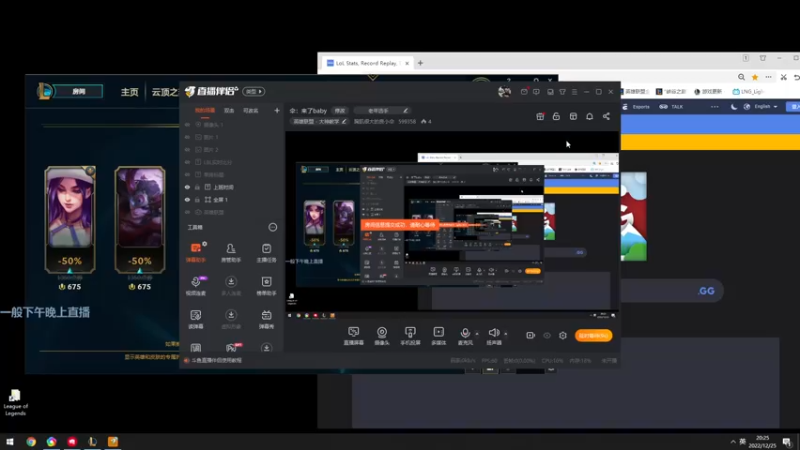The height and width of the screenshot is (450, 800).
Task: Open the English language dropdown on OP.GG
Action: [766, 107]
